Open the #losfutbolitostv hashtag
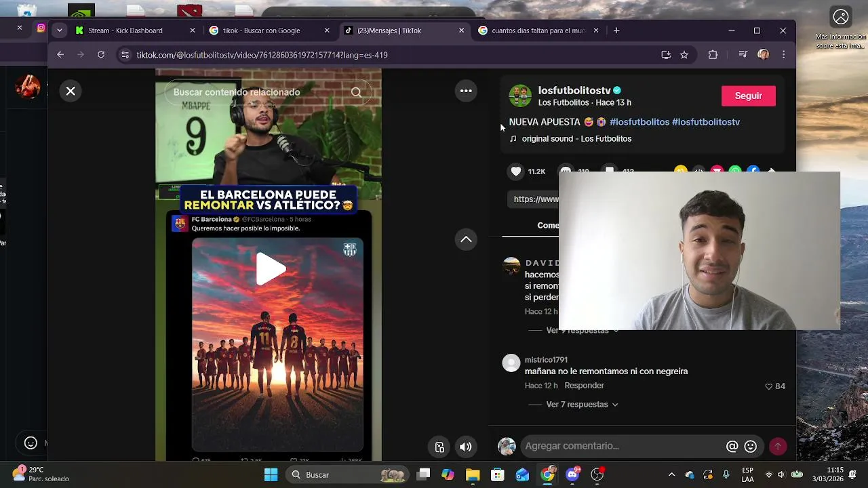868x488 pixels. pos(706,122)
